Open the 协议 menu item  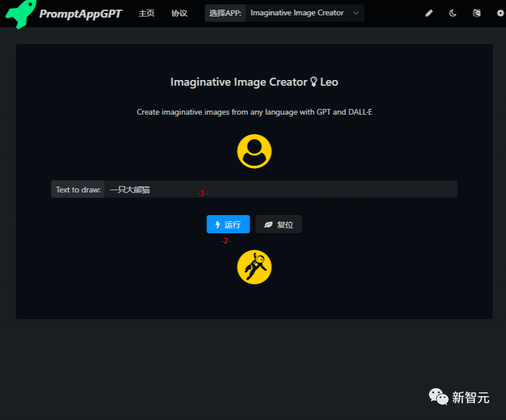[179, 13]
